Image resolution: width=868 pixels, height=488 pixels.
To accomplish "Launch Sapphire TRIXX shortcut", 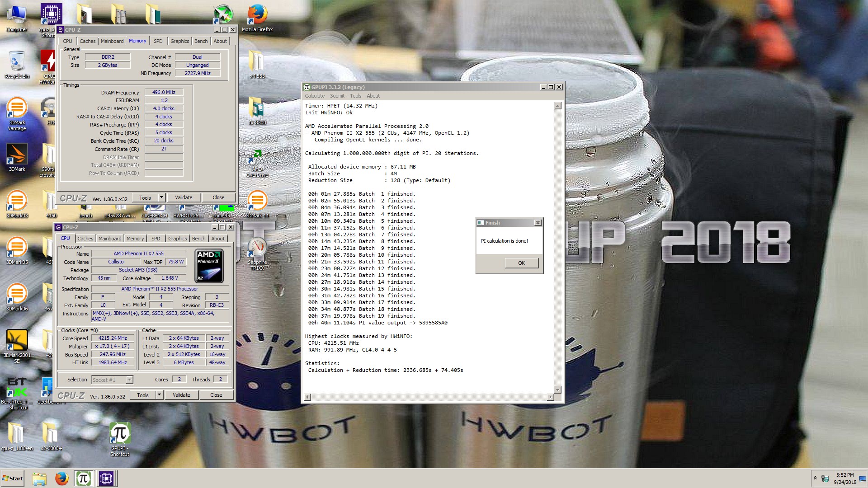I will (257, 254).
